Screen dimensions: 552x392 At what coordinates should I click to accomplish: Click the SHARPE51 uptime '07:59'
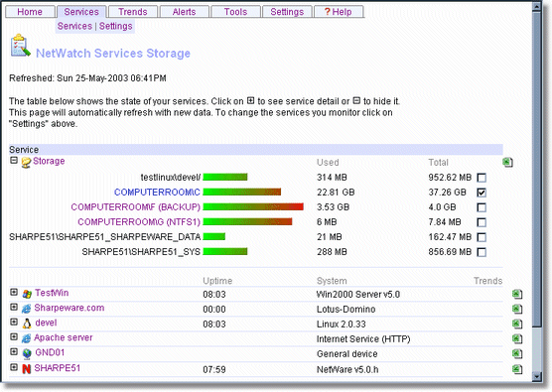(x=214, y=369)
